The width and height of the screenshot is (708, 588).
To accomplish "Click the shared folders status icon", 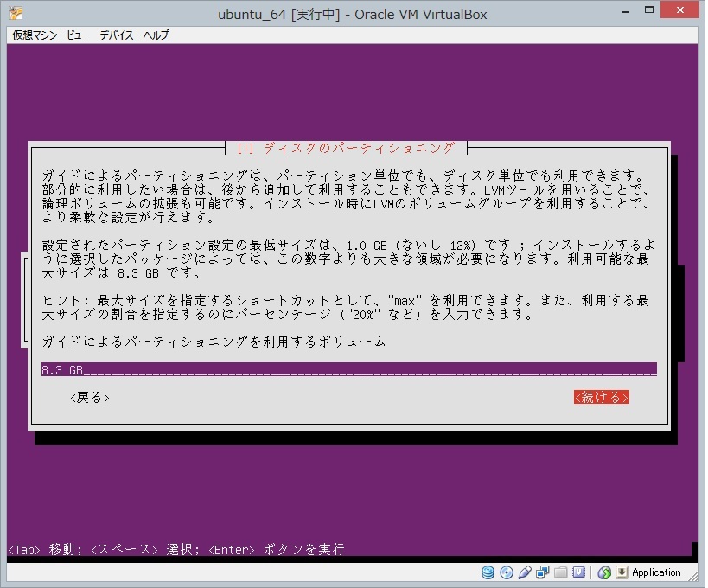I will pos(560,572).
